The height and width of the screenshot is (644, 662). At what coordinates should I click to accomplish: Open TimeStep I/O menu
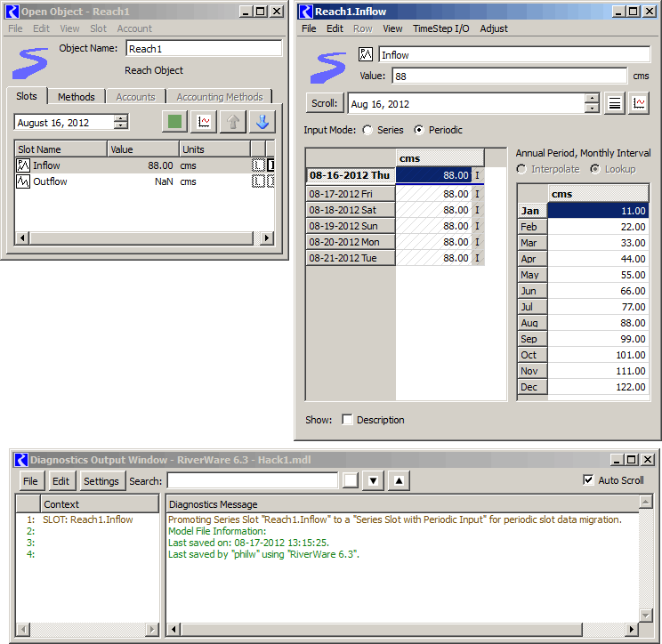440,28
